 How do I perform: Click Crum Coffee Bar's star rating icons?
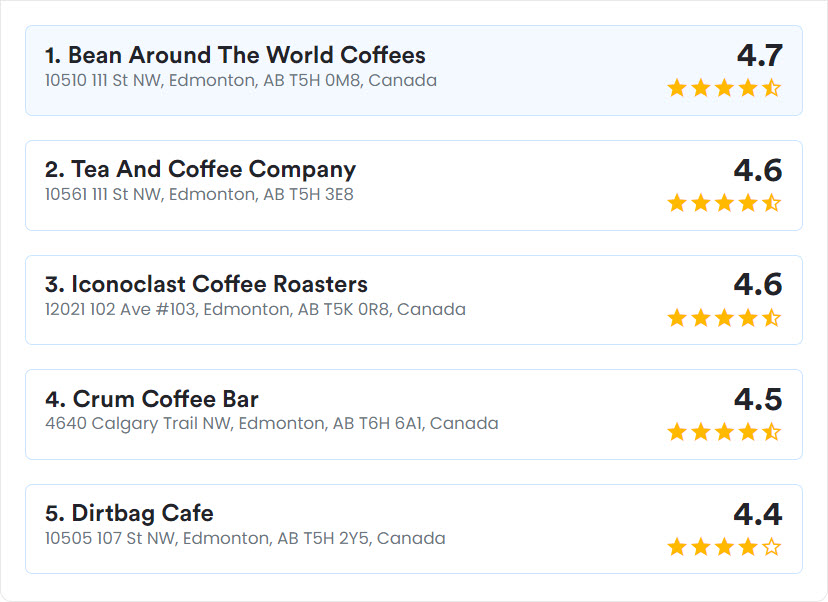724,432
